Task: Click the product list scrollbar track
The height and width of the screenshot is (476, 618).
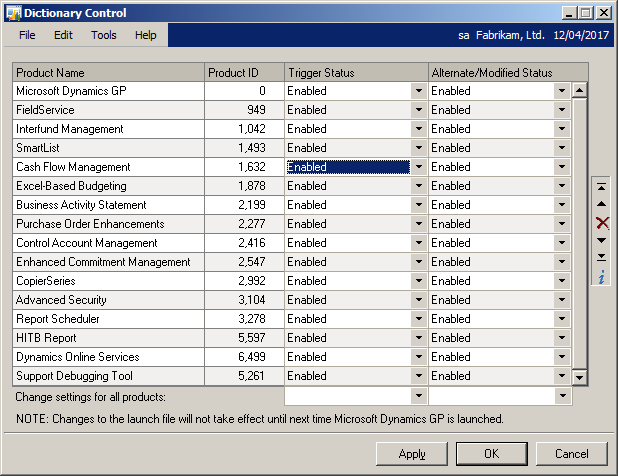Action: click(579, 234)
